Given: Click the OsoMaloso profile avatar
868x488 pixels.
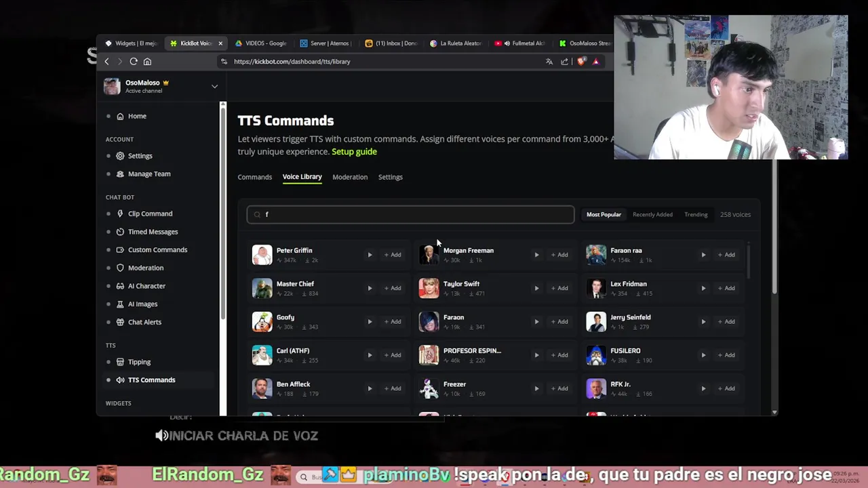Looking at the screenshot, I should point(112,86).
